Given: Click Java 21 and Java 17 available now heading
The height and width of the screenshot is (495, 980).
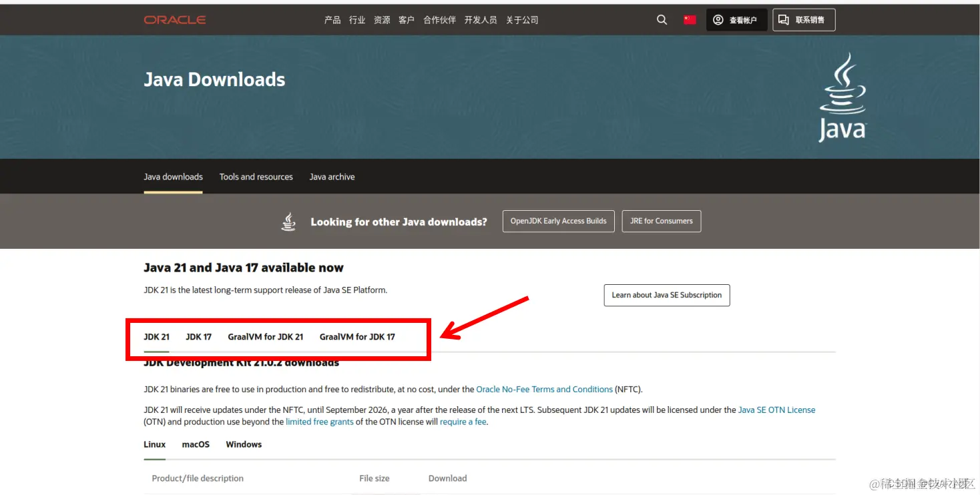Looking at the screenshot, I should coord(244,268).
